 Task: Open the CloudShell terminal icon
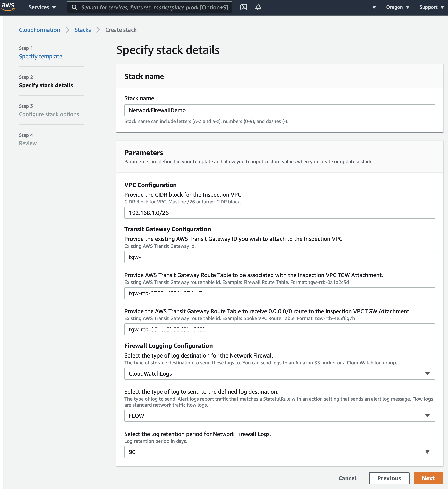pos(244,7)
